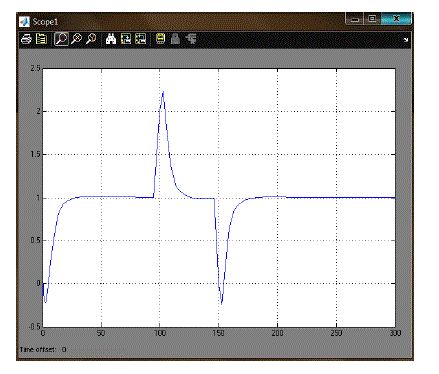Maximize the Scope1 window
The image size is (439, 374).
coord(372,19)
